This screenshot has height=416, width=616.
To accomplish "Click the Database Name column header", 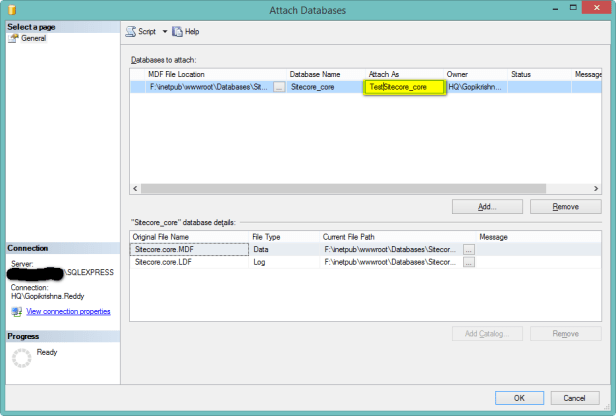I will (315, 74).
